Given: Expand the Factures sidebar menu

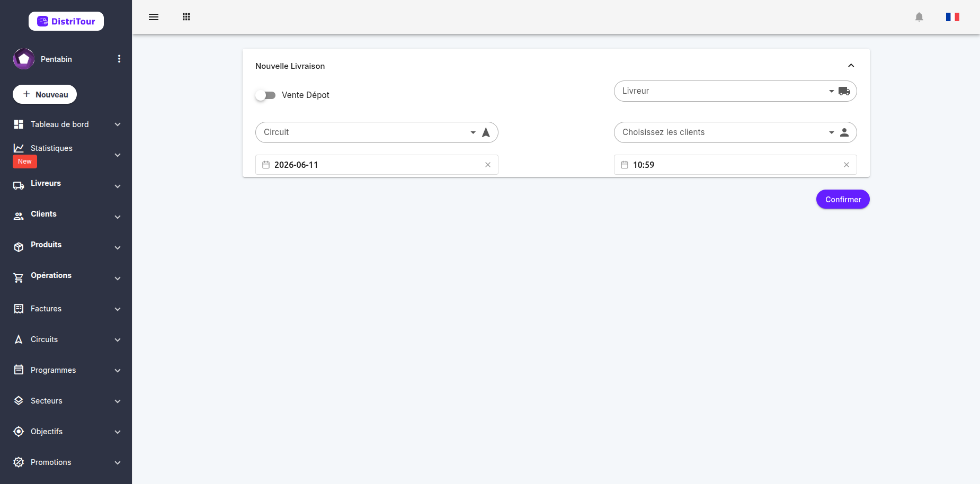Looking at the screenshot, I should click(x=66, y=309).
